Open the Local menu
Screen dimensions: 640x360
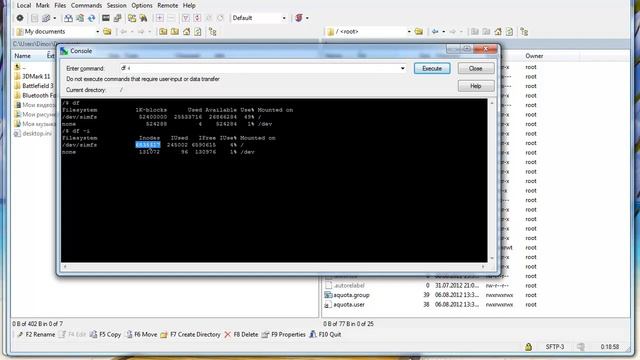(x=24, y=5)
